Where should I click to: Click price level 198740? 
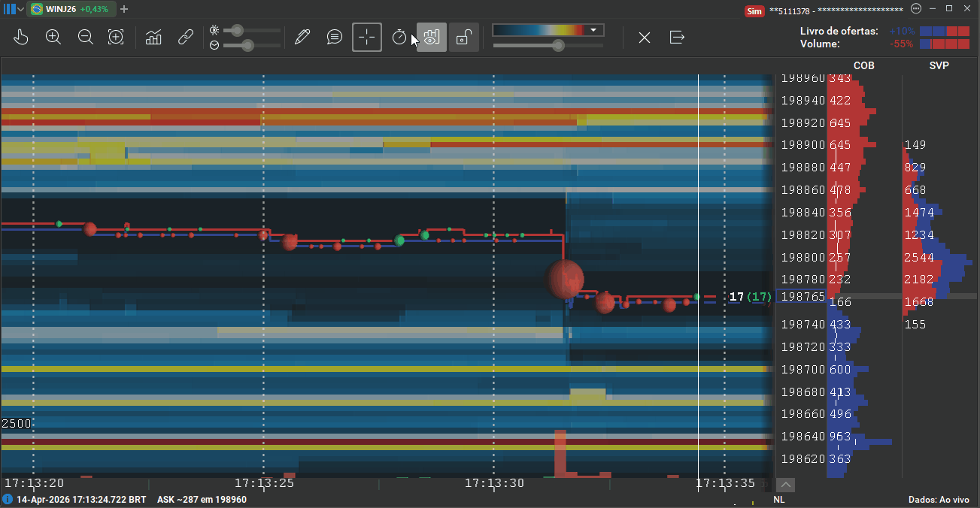[x=803, y=325]
